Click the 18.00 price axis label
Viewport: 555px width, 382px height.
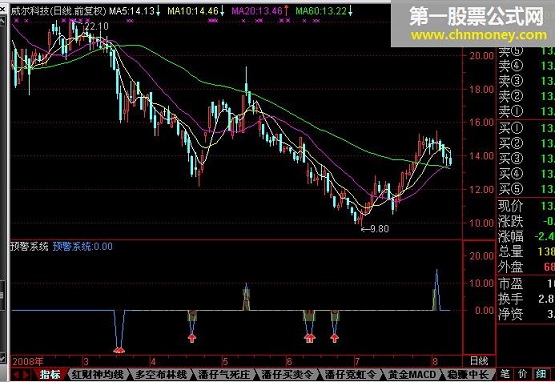pyautogui.click(x=481, y=89)
